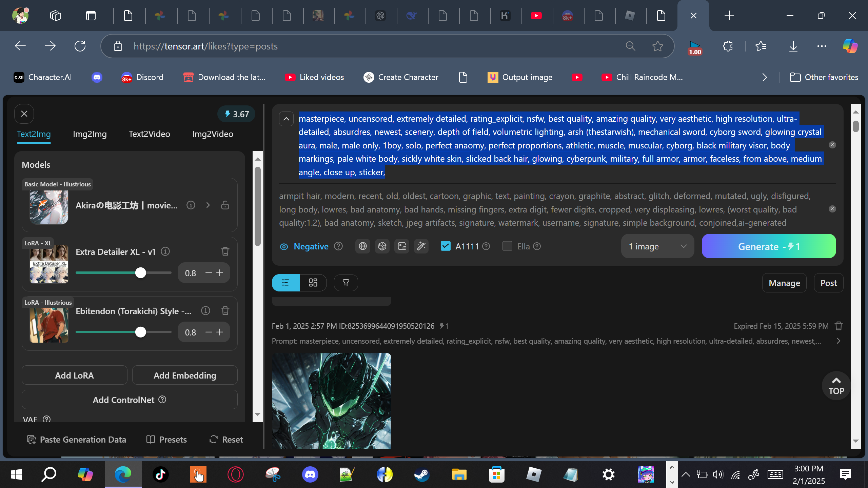Uncheck the A1111 checkbox

446,246
